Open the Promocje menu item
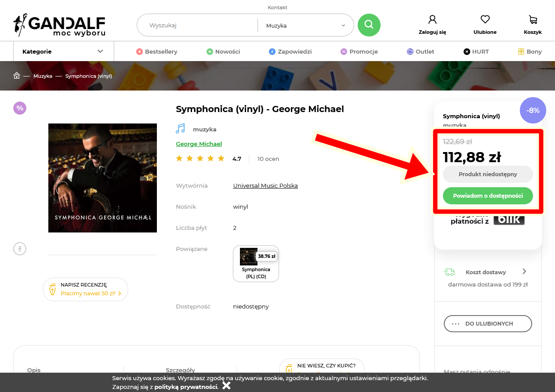Image resolution: width=555 pixels, height=392 pixels. pos(359,51)
